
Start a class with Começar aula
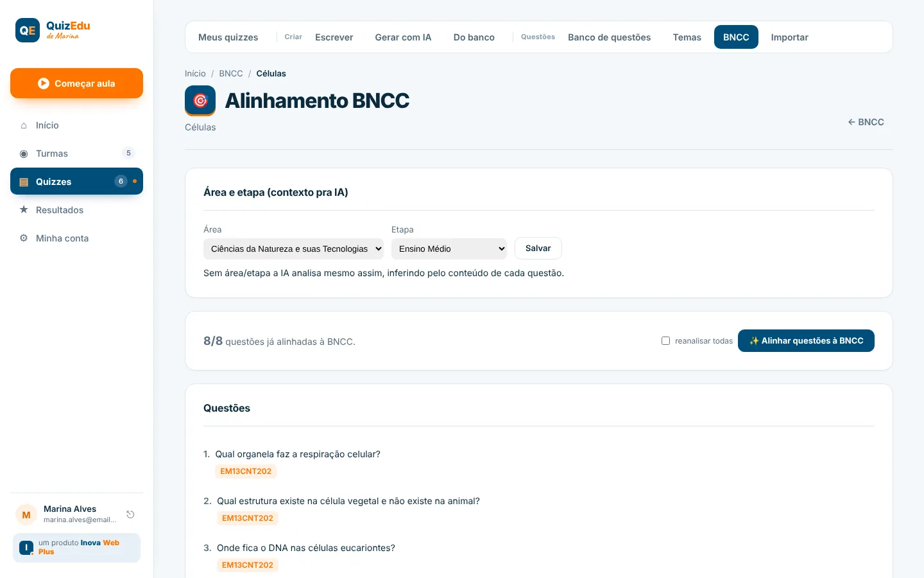tap(76, 83)
